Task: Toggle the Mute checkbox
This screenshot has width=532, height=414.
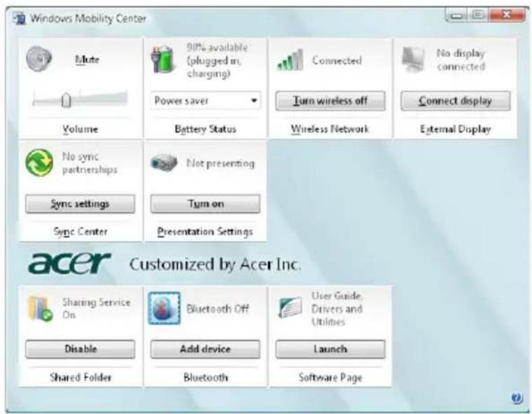Action: 87,60
